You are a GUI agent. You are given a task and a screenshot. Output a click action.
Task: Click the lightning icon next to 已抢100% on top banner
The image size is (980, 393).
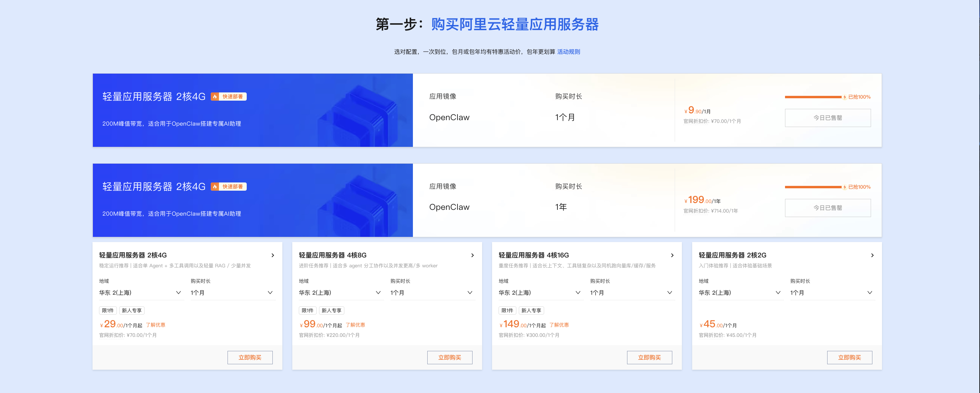845,97
